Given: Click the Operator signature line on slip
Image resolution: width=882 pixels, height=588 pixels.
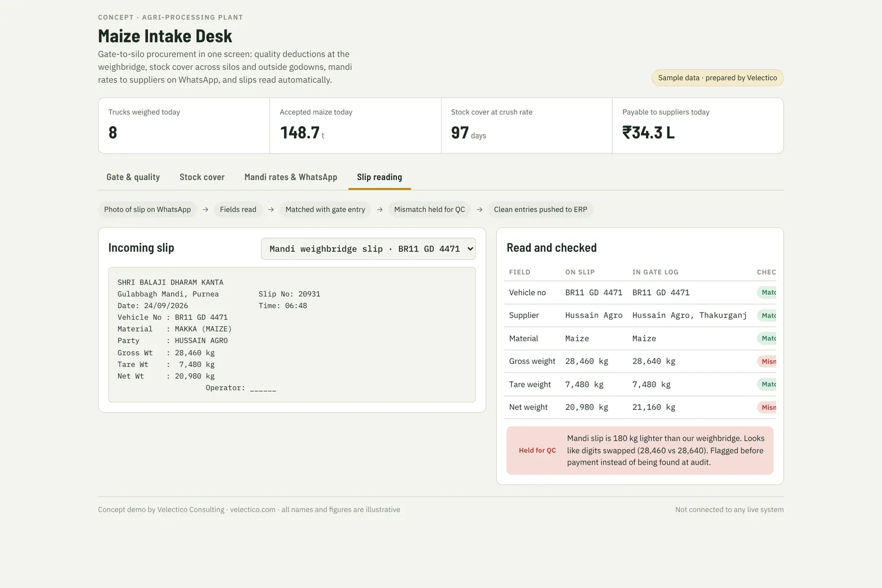Looking at the screenshot, I should [x=241, y=388].
